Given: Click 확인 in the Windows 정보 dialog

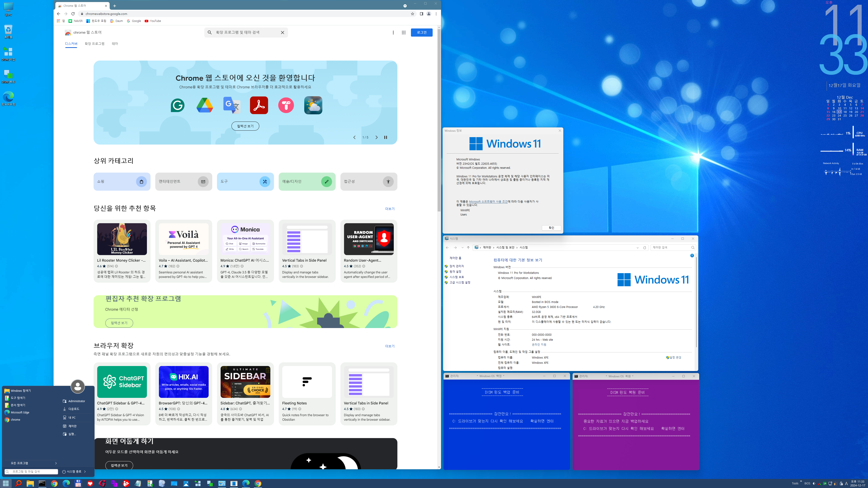Looking at the screenshot, I should (551, 228).
